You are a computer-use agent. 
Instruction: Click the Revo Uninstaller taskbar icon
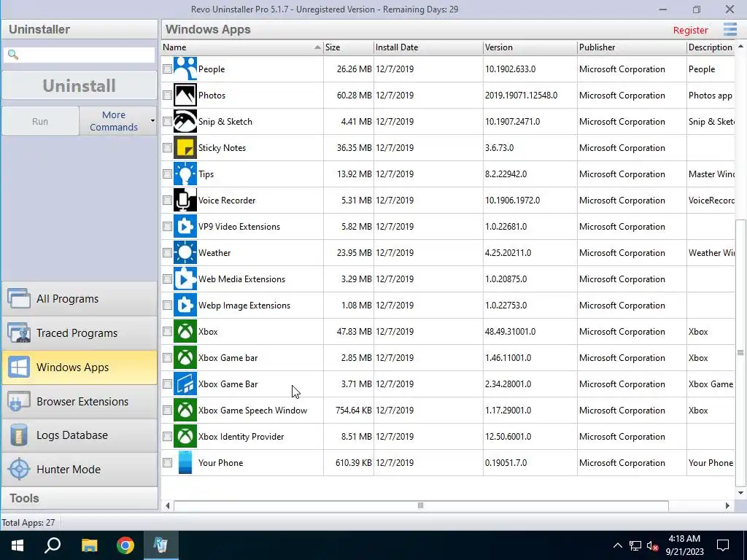[161, 545]
